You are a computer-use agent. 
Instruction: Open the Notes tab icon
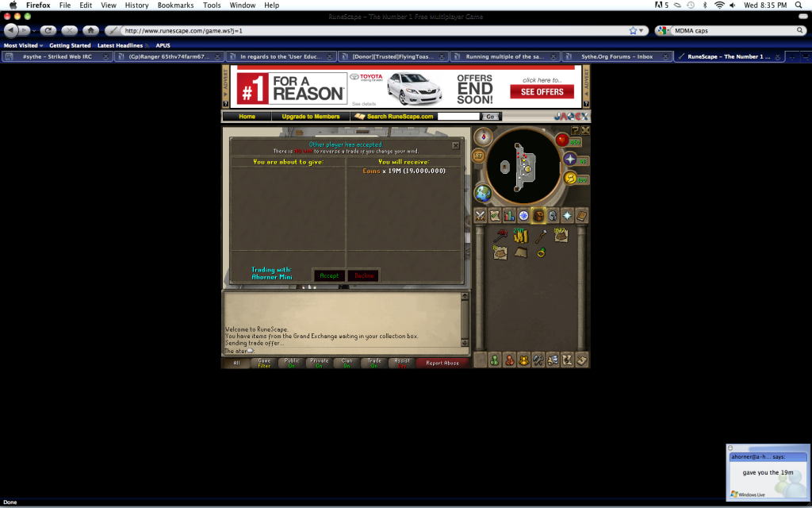click(x=581, y=360)
